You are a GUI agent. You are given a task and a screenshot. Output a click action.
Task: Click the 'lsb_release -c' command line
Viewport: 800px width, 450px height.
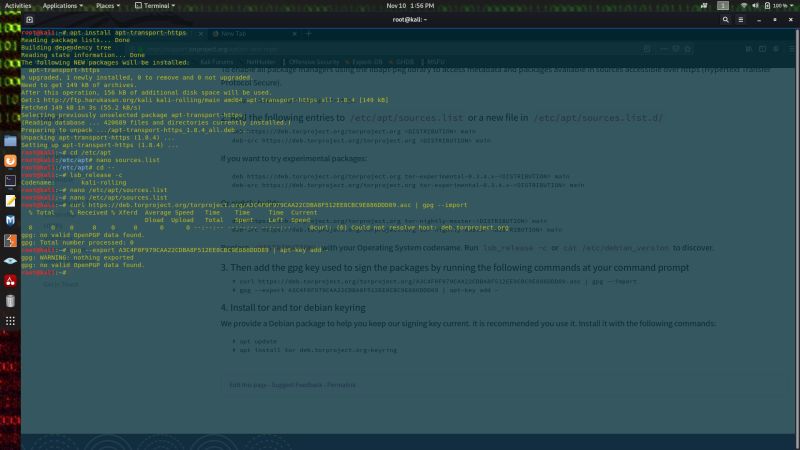(x=71, y=175)
